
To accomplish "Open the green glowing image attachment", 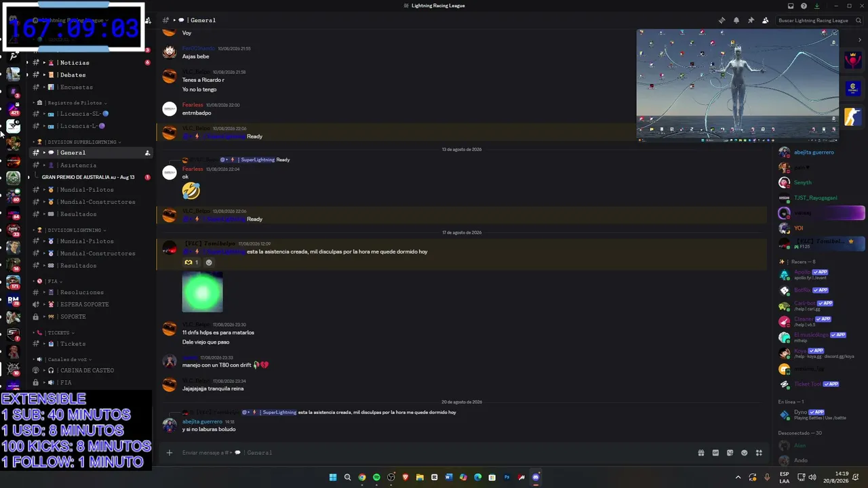I will [202, 292].
